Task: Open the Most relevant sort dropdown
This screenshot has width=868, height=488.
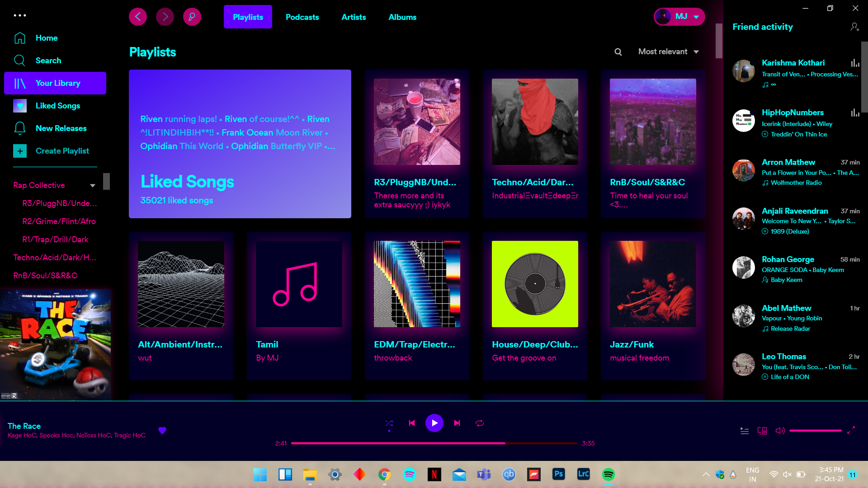Action: point(668,52)
